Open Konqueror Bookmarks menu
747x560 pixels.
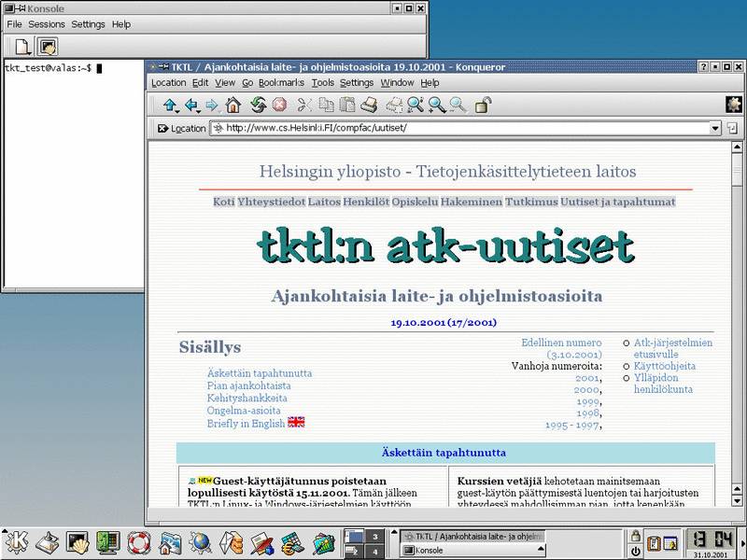[x=281, y=83]
